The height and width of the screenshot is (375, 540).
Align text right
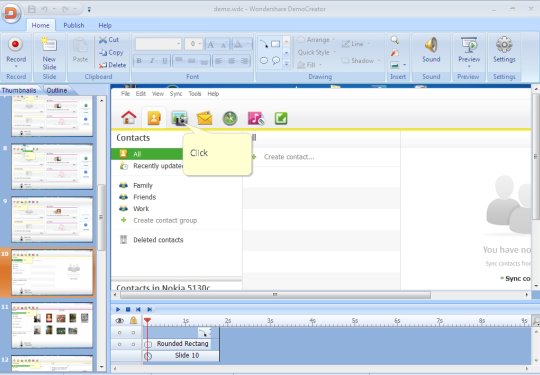tap(244, 61)
